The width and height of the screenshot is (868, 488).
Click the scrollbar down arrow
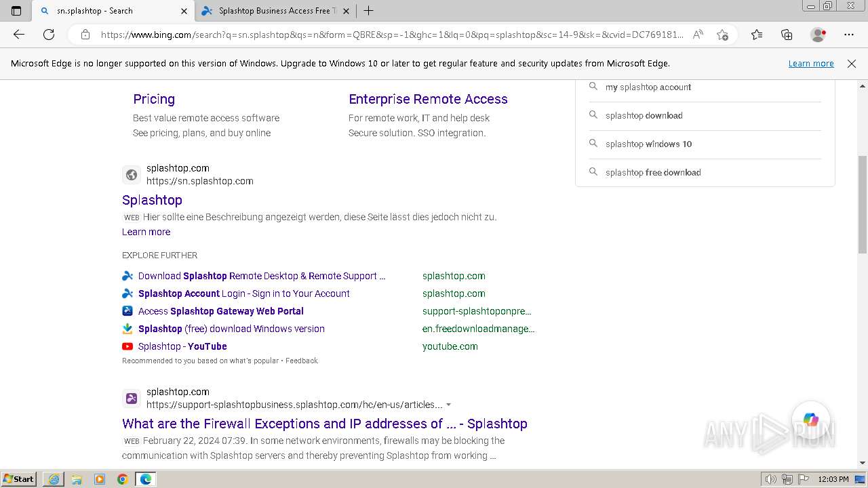coord(863,463)
